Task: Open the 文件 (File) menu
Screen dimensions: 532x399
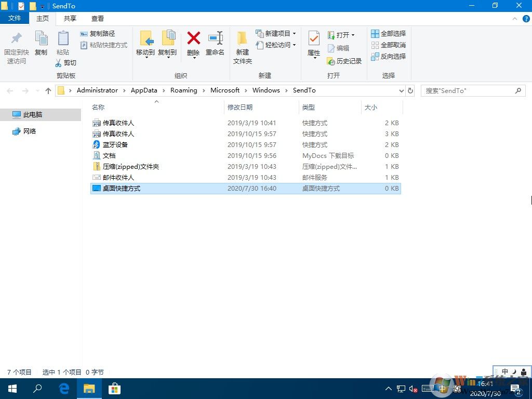Action: coord(15,18)
